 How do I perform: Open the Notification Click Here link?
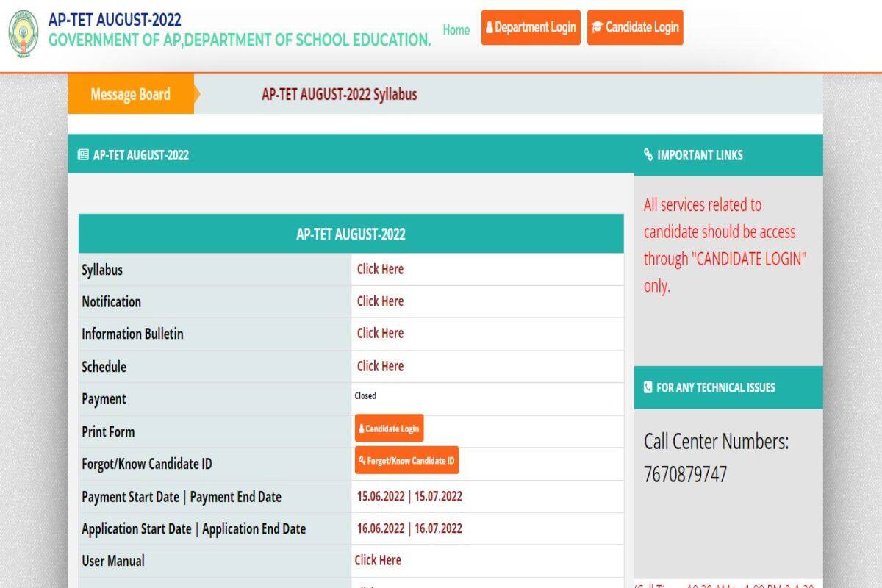[380, 301]
